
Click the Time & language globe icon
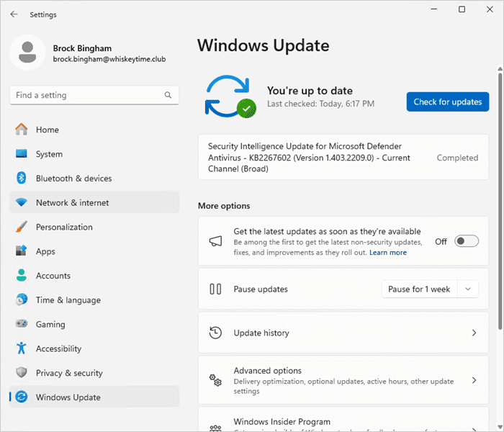click(x=21, y=300)
